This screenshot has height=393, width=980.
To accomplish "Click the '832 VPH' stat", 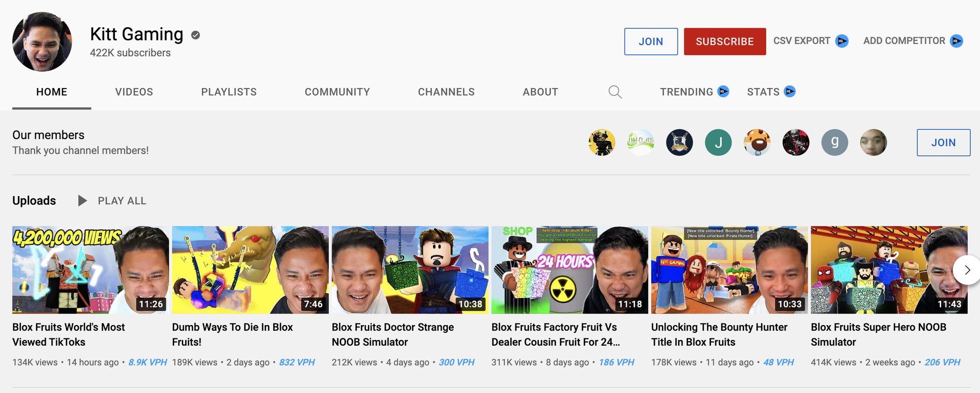I will coord(297,362).
